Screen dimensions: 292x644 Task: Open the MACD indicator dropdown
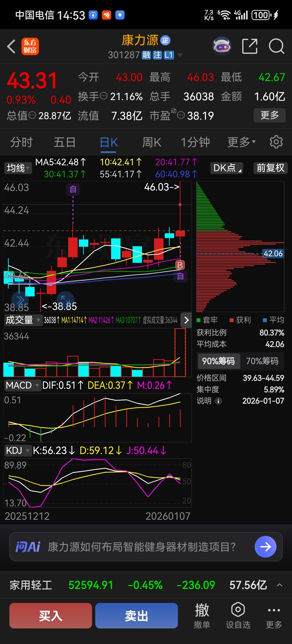(23, 385)
